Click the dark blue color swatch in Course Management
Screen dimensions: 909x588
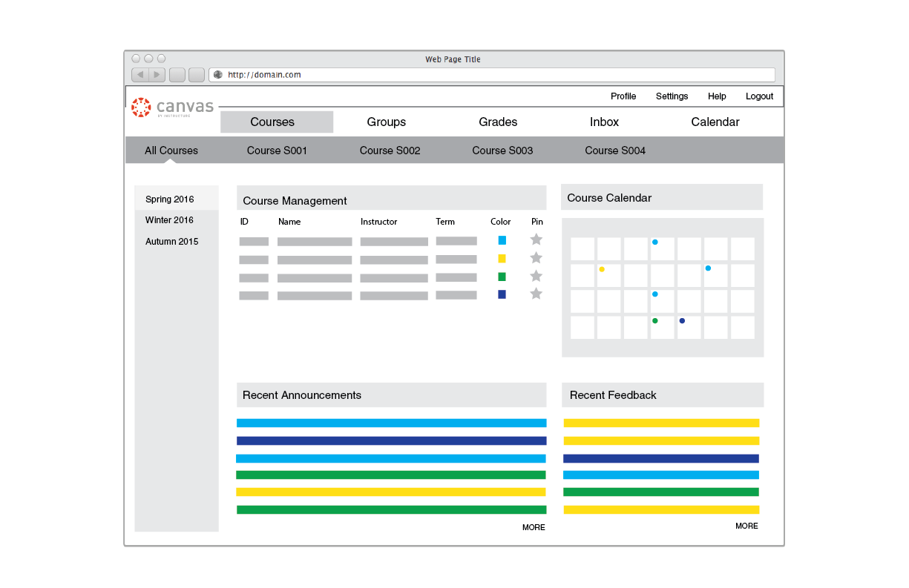pos(502,294)
